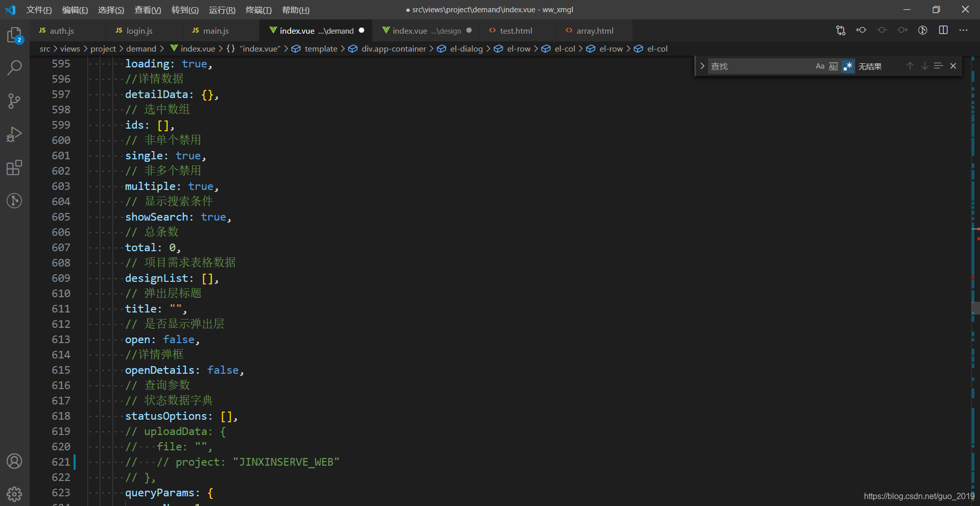Click the middle git commit navigation icon
This screenshot has height=506, width=980.
click(882, 30)
